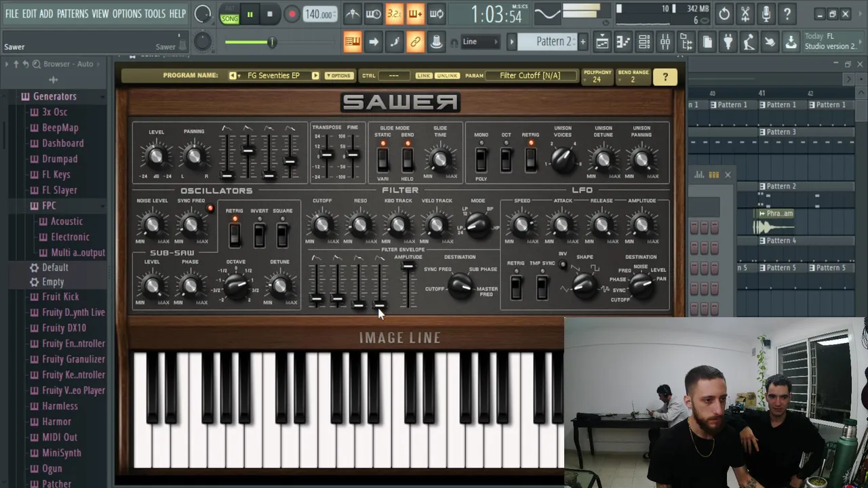Select previous program arrow before FG Seventies EP
Viewport: 868px width, 488px height.
coord(233,76)
